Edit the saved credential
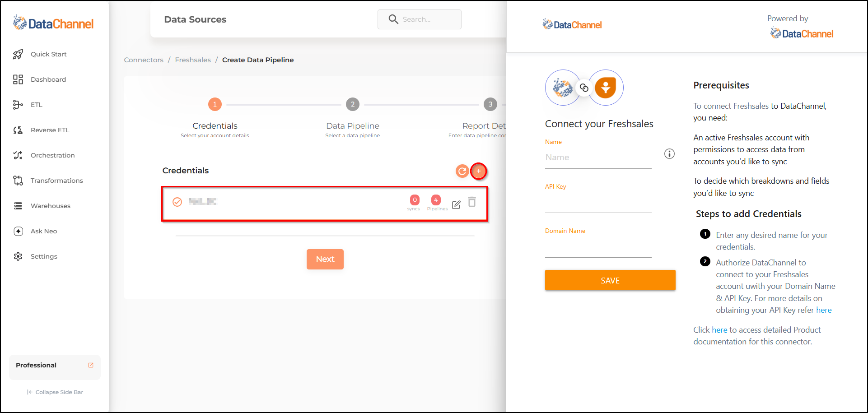Viewport: 868px width, 413px height. click(x=456, y=204)
